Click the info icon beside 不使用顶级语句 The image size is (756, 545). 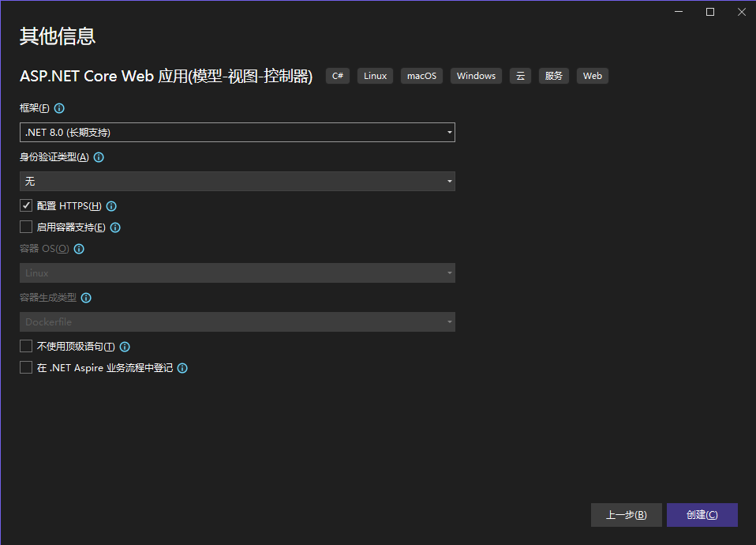tap(125, 347)
